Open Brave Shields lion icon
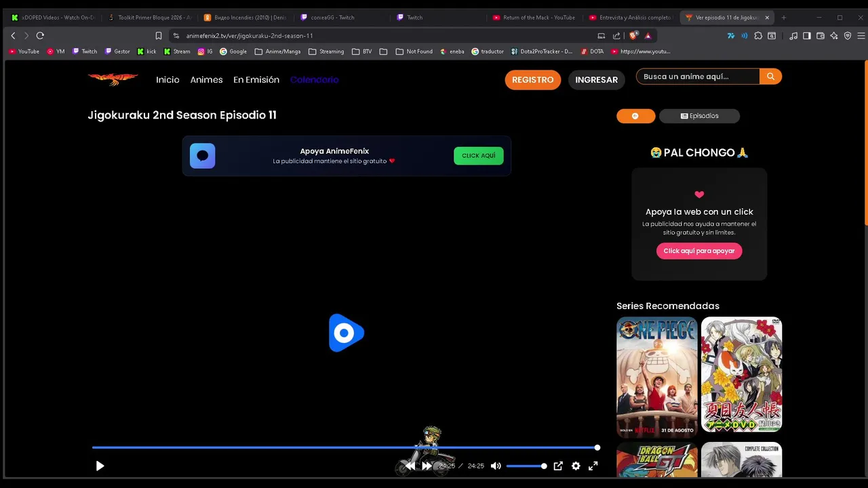 click(633, 36)
